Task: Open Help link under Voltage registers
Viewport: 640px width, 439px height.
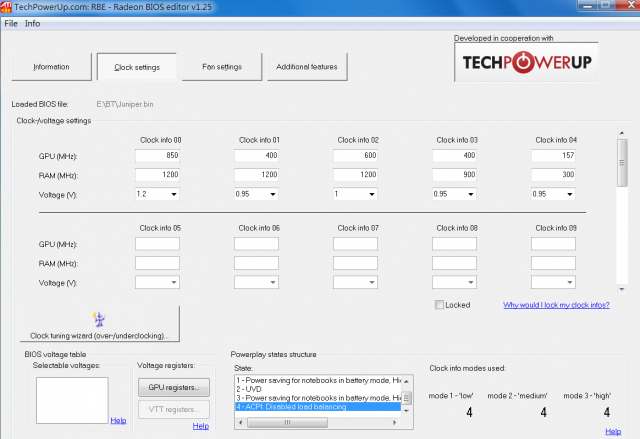Action: pos(201,426)
